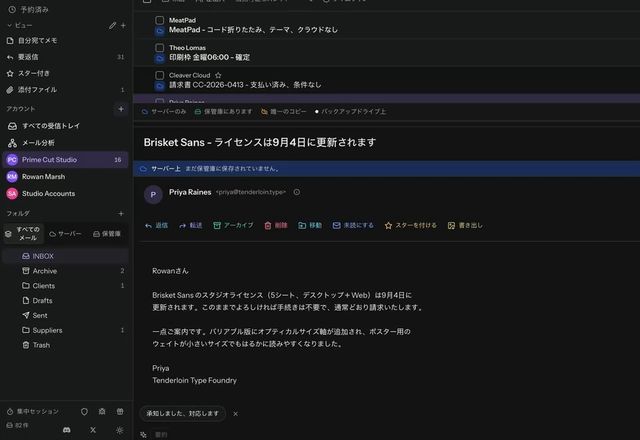Archive the email with アーカイブ
Image resolution: width=640 pixels, height=440 pixels.
click(233, 225)
